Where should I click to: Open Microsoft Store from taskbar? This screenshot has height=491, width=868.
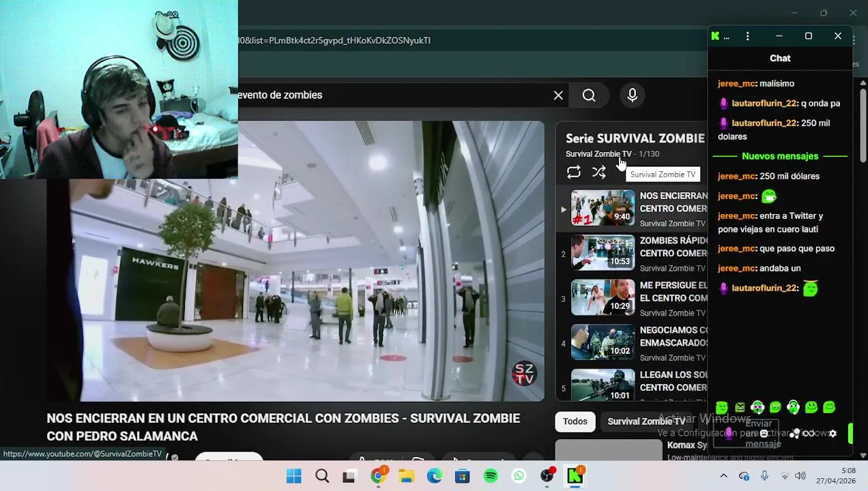coord(462,476)
